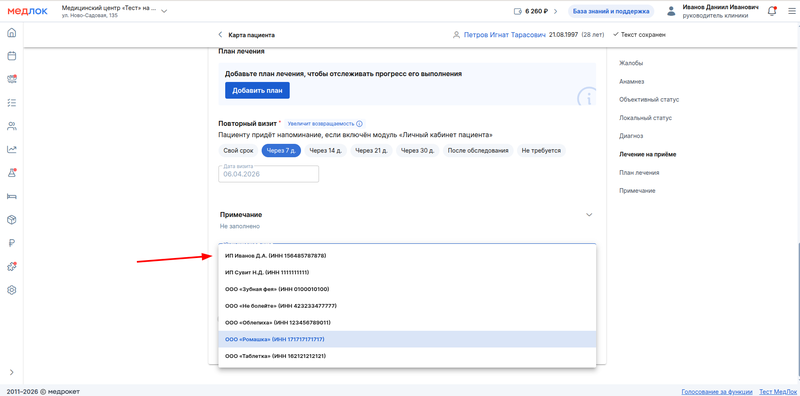Open the patients people icon in sidebar

click(x=12, y=126)
